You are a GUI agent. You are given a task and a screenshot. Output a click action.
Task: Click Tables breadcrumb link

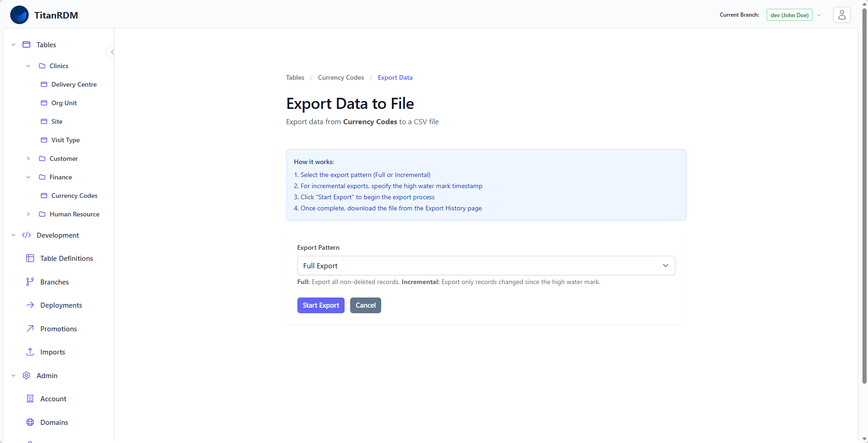pos(295,77)
